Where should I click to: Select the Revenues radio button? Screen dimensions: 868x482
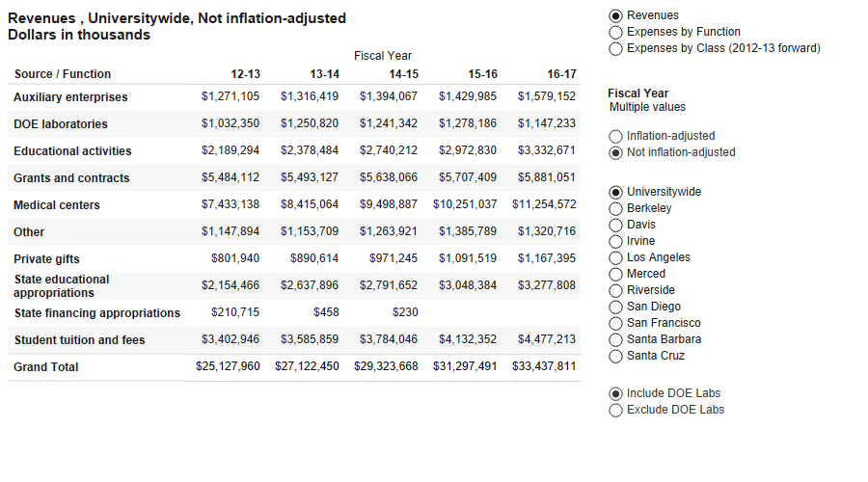pyautogui.click(x=615, y=16)
